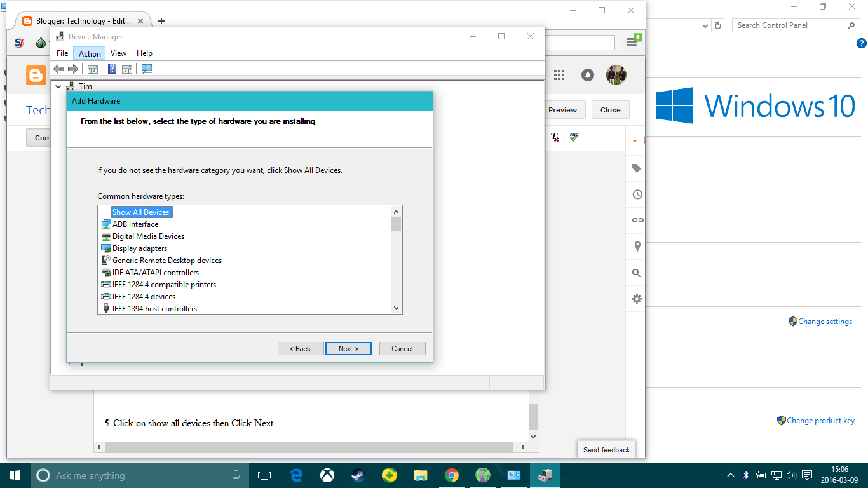Open the Control Panel address dropdown arrow
Image resolution: width=868 pixels, height=488 pixels.
coord(705,25)
